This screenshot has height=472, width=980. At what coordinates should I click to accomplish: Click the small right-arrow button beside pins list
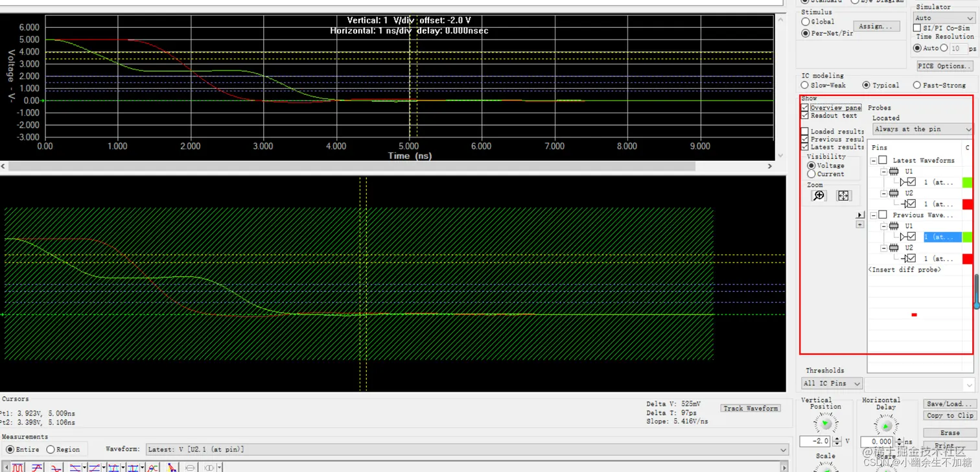pos(860,215)
